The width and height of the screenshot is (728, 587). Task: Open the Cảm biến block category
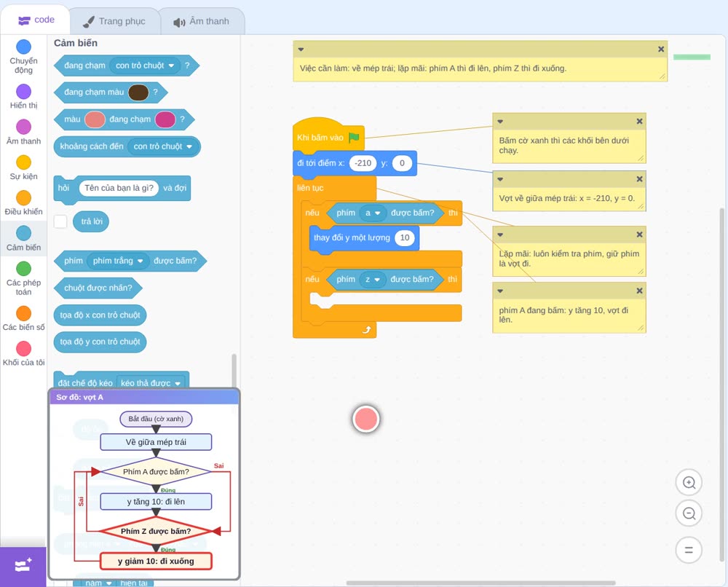(x=23, y=239)
